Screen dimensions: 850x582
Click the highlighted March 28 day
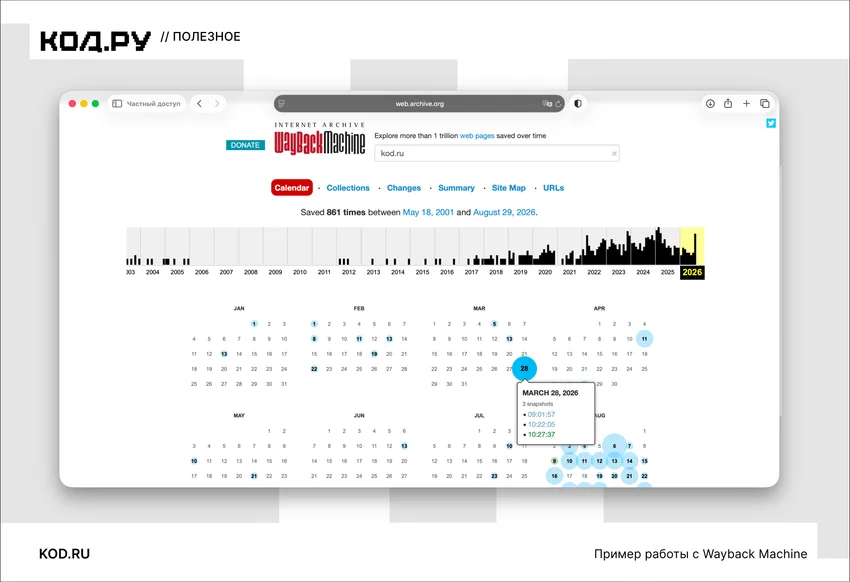pyautogui.click(x=524, y=368)
